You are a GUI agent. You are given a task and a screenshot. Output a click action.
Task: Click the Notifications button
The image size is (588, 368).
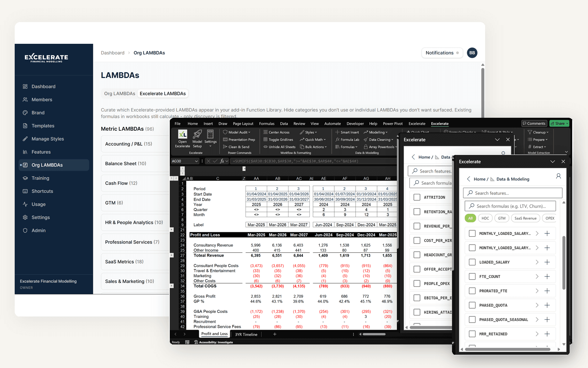[442, 53]
